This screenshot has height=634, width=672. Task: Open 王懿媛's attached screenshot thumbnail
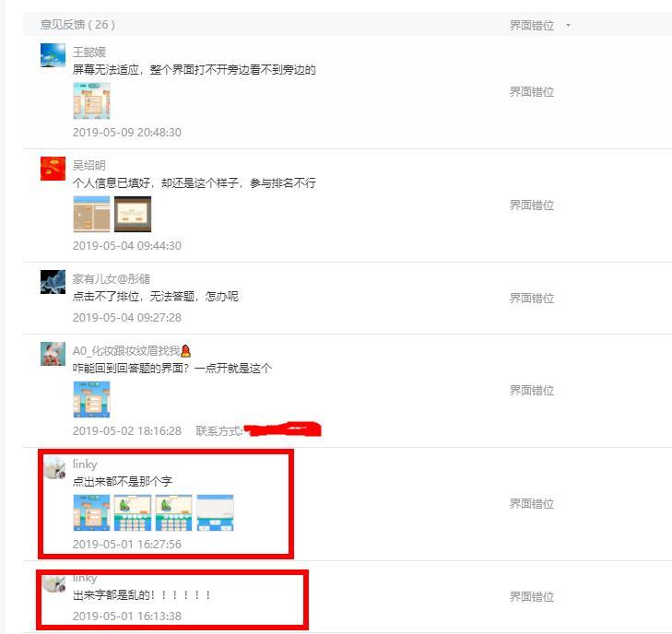point(91,101)
